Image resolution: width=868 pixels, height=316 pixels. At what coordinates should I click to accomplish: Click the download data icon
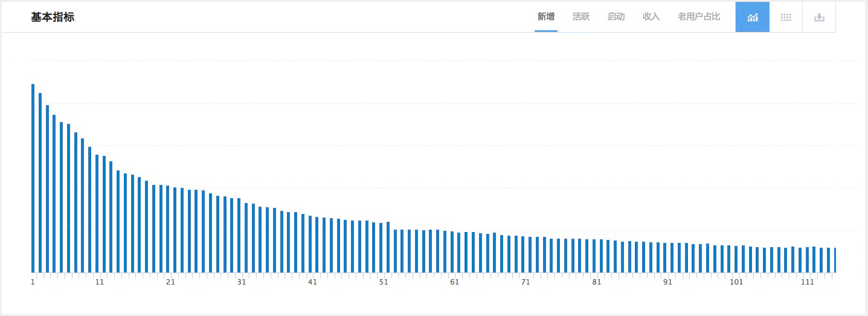[819, 17]
